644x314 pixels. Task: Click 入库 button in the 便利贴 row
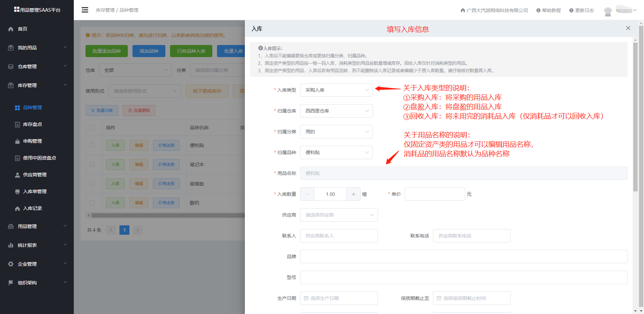[x=115, y=145]
